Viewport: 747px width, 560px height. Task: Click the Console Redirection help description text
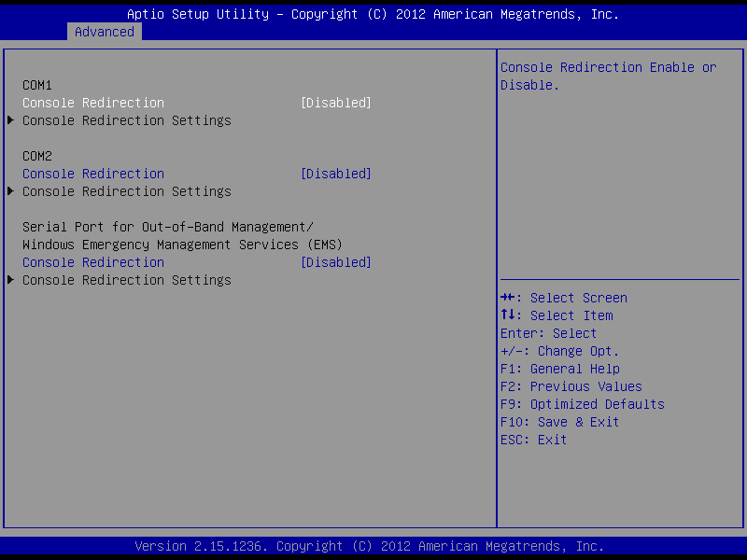(x=608, y=76)
